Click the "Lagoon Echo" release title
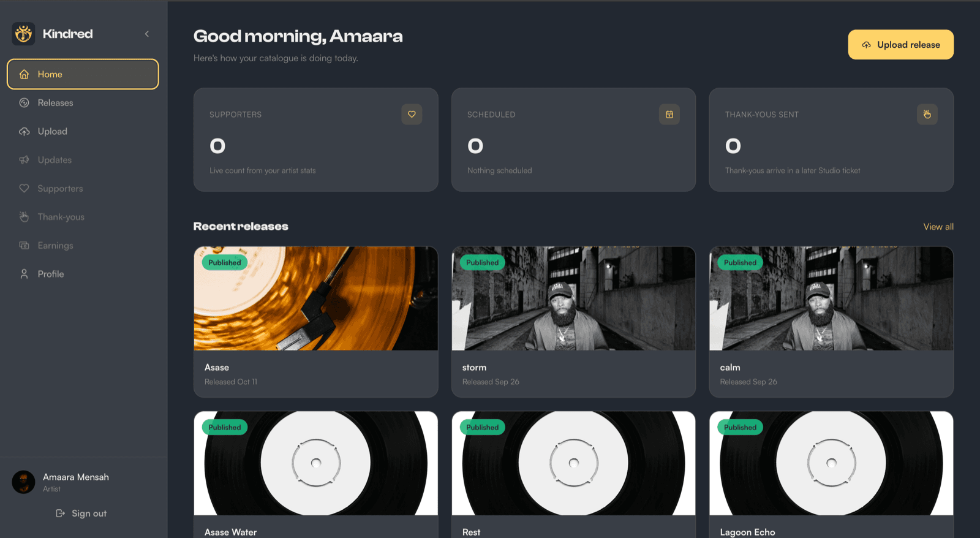980x538 pixels. (748, 532)
